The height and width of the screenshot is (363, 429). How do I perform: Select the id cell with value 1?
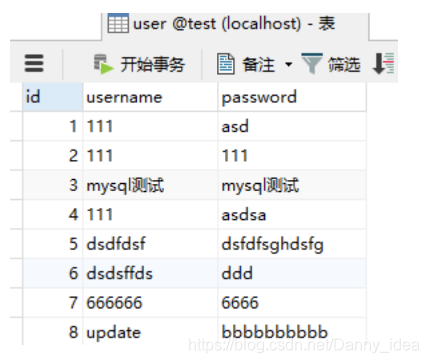(53, 126)
